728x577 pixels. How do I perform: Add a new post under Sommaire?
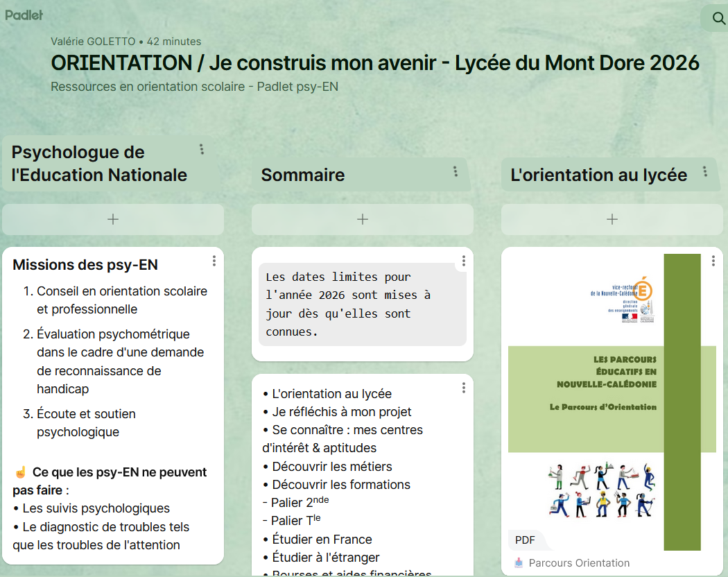click(x=363, y=219)
